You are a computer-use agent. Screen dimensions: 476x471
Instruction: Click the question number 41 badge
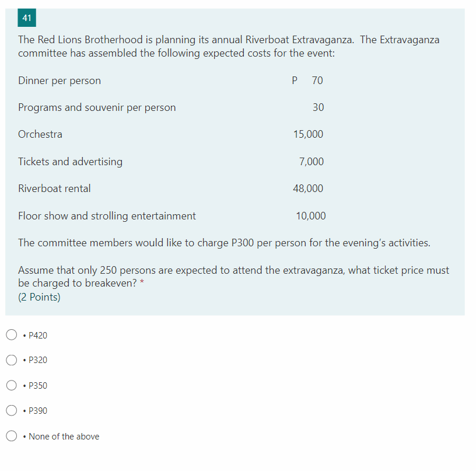(x=26, y=18)
